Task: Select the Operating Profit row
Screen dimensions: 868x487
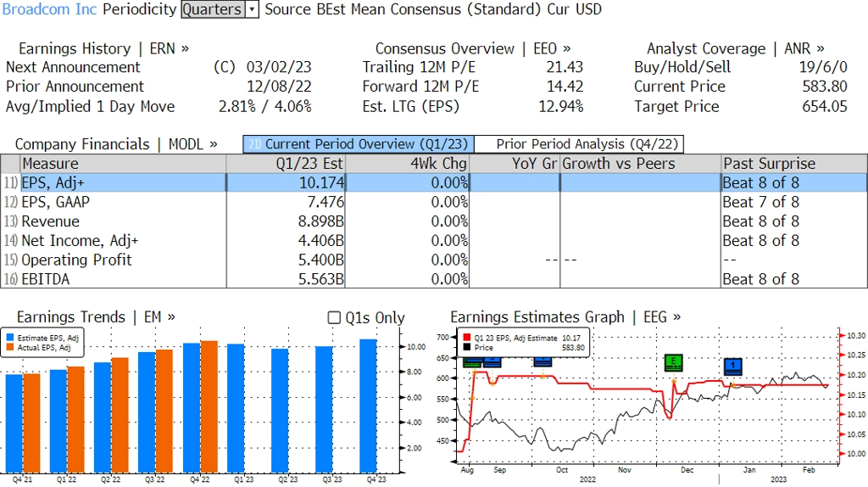Action: click(434, 260)
